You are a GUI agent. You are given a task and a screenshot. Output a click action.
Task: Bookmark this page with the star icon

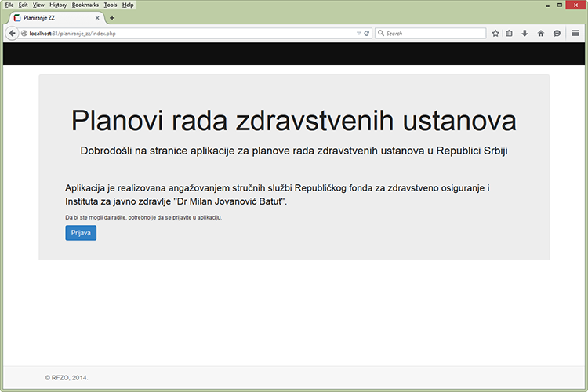click(495, 34)
